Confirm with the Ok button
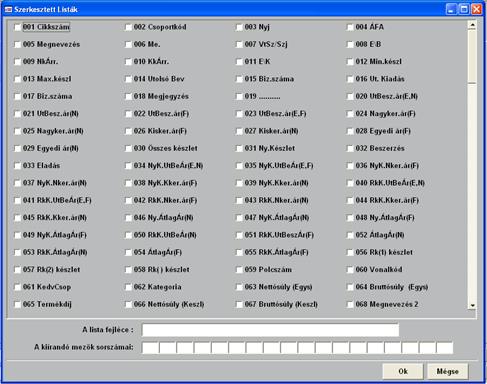This screenshot has width=487, height=384. coord(403,371)
